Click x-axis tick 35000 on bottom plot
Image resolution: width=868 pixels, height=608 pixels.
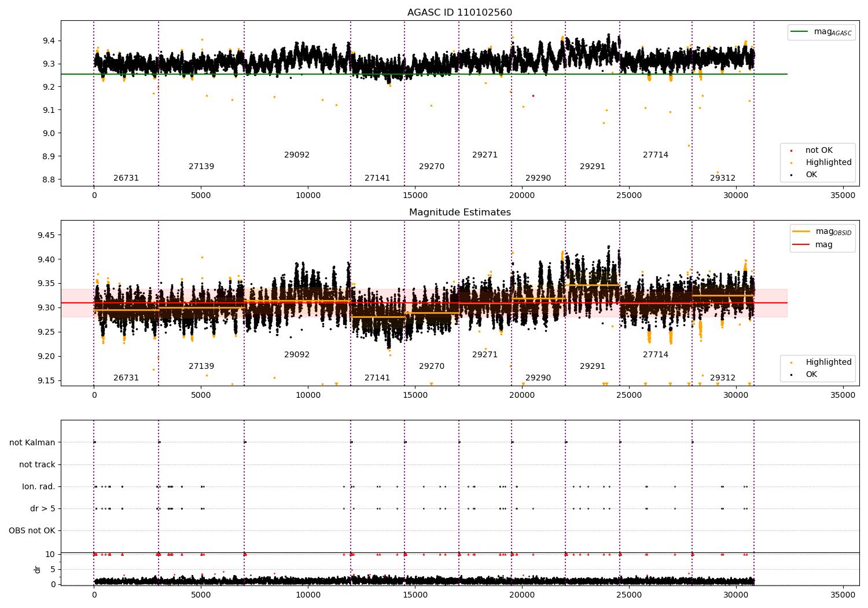tap(843, 595)
